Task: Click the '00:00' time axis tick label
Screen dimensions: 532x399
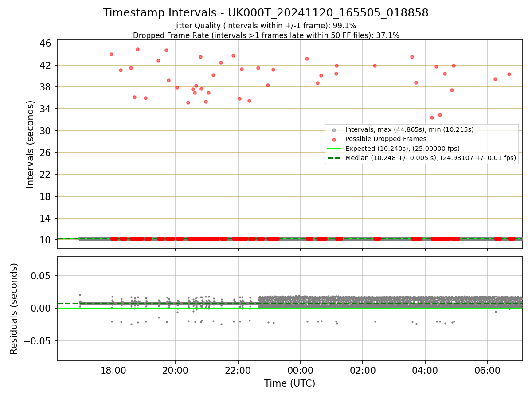Action: (300, 370)
